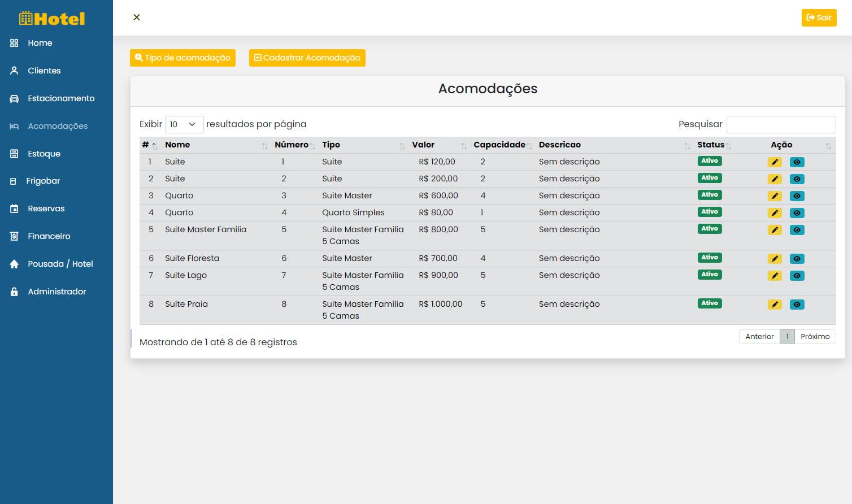
Task: View details of Suite Master Familia with eye icon
Action: [797, 230]
